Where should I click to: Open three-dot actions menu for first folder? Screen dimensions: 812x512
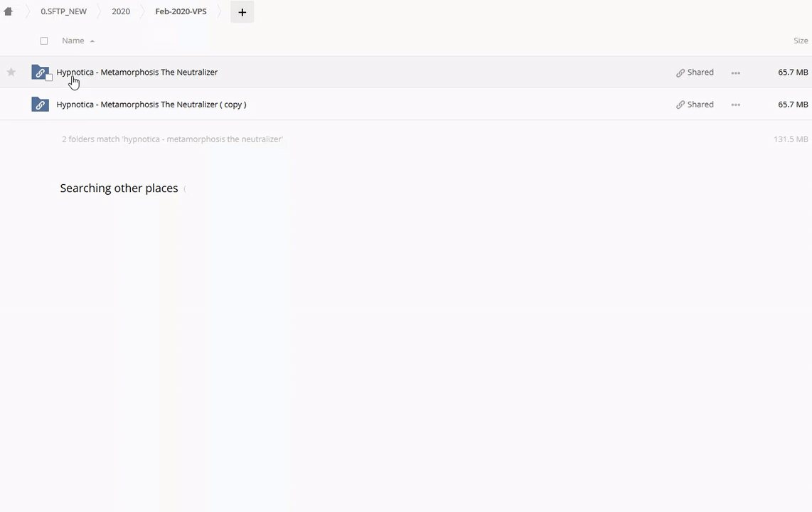735,73
